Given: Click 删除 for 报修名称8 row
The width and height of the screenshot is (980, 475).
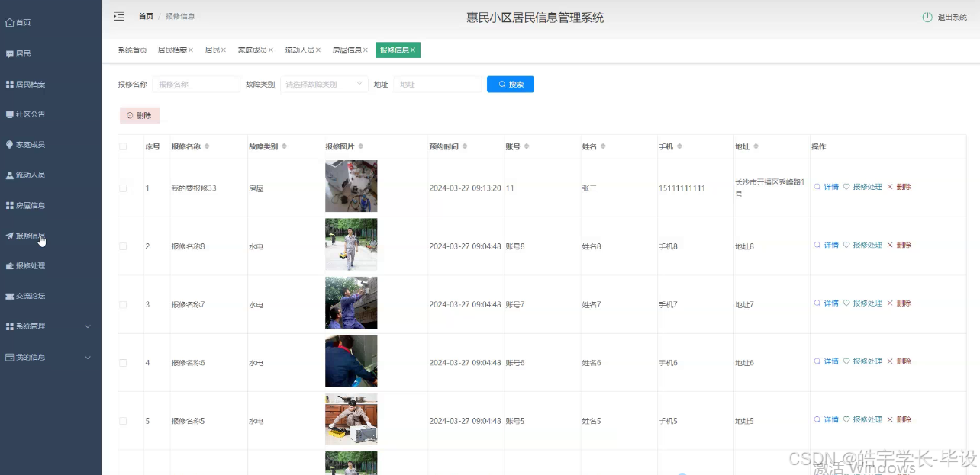Looking at the screenshot, I should pos(899,245).
